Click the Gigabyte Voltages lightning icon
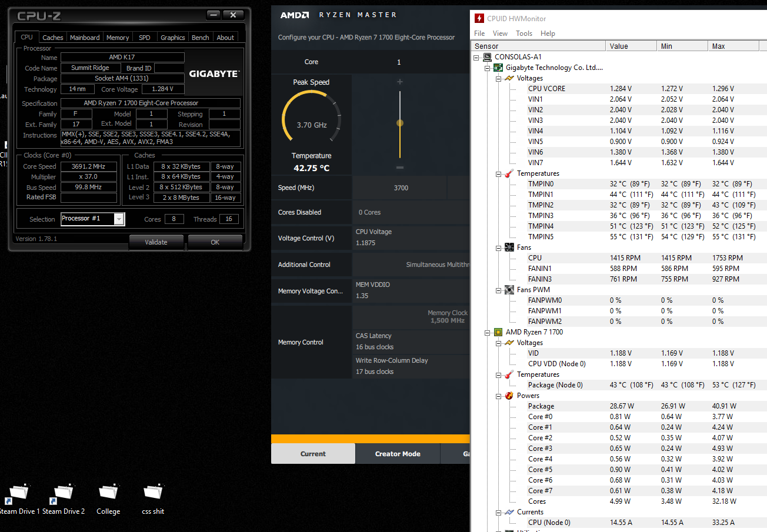 [x=509, y=78]
